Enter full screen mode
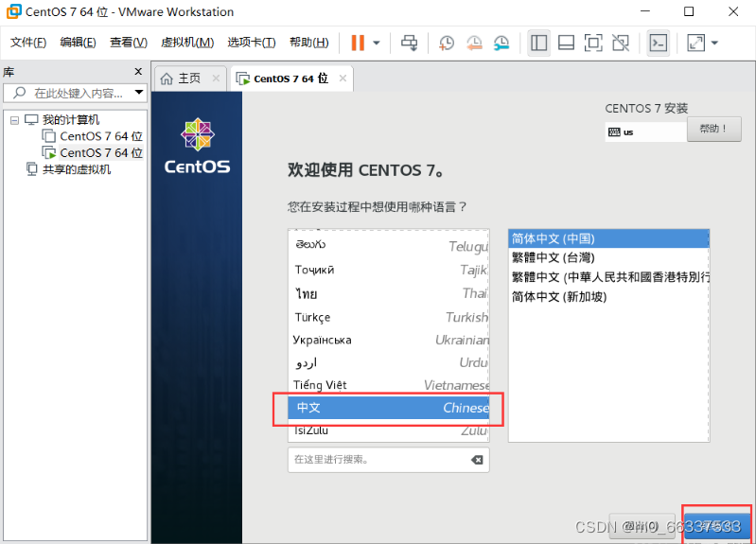The height and width of the screenshot is (544, 756). click(593, 43)
